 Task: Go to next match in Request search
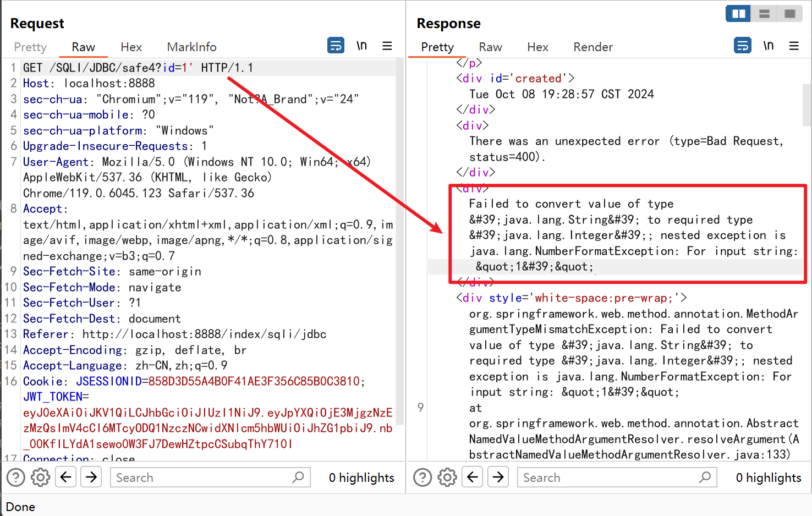coord(91,477)
